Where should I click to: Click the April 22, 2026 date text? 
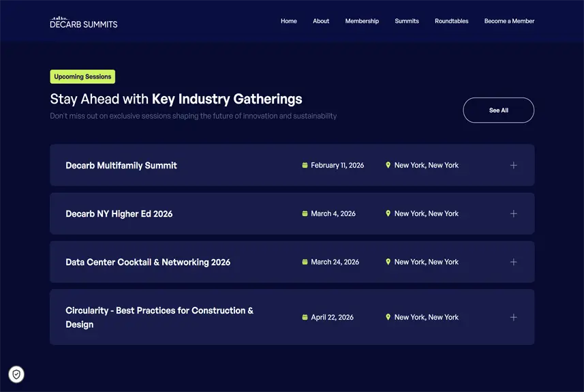(x=333, y=317)
